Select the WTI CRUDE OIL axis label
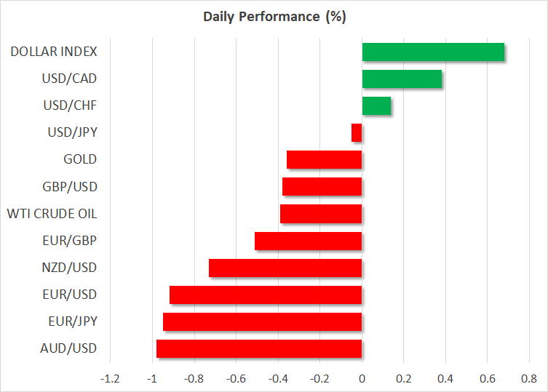This screenshot has height=392, width=548. coord(52,214)
